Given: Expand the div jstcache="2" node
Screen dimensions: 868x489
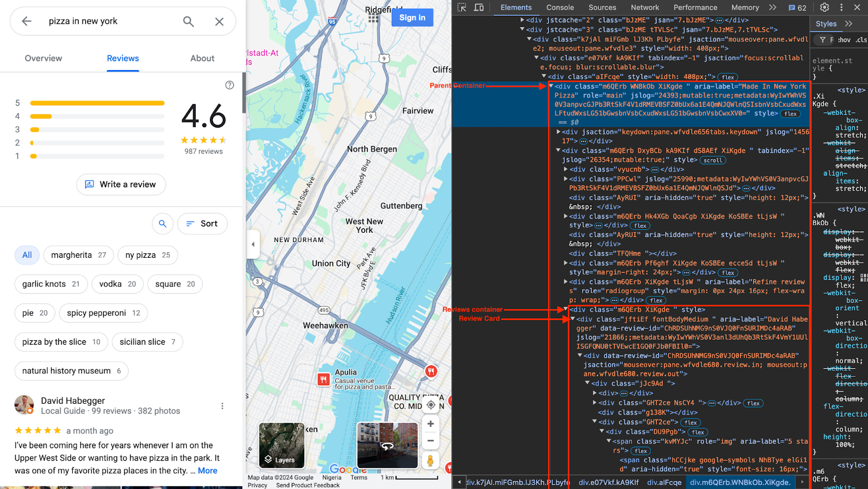Looking at the screenshot, I should 522,20.
